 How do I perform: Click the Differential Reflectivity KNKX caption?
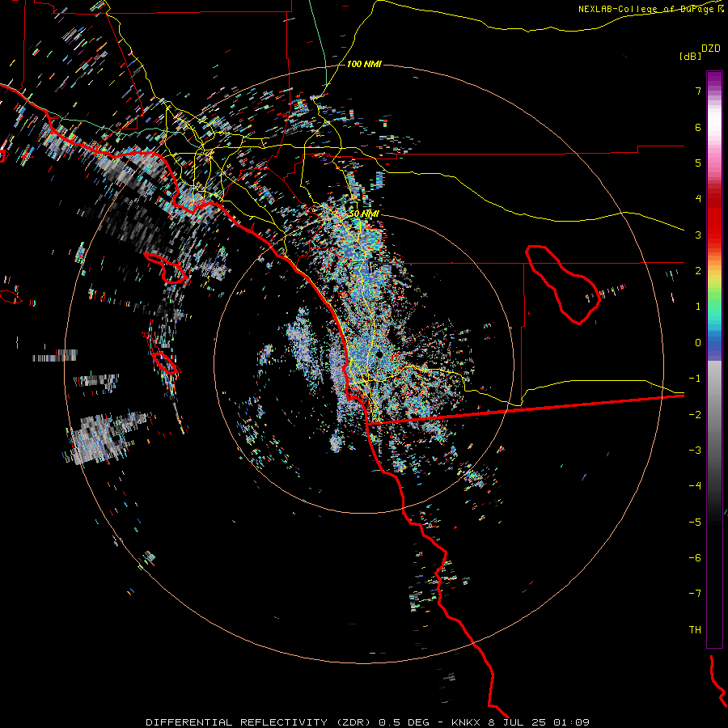click(x=368, y=722)
